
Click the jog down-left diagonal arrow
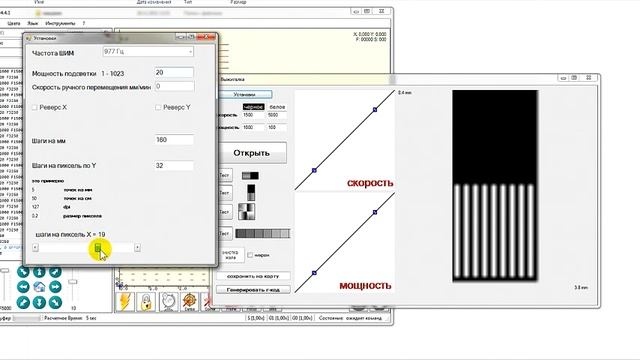tap(23, 302)
